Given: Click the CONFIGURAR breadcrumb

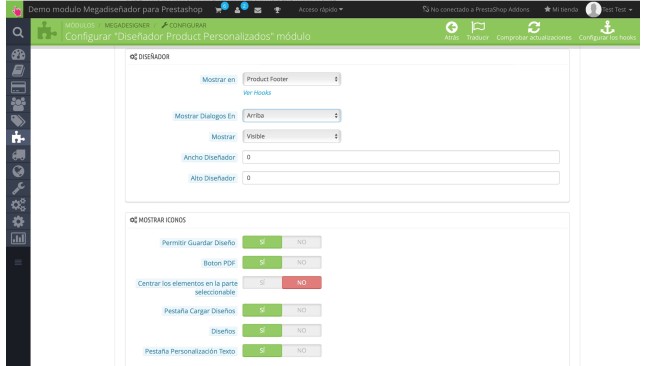Looking at the screenshot, I should tap(184, 25).
